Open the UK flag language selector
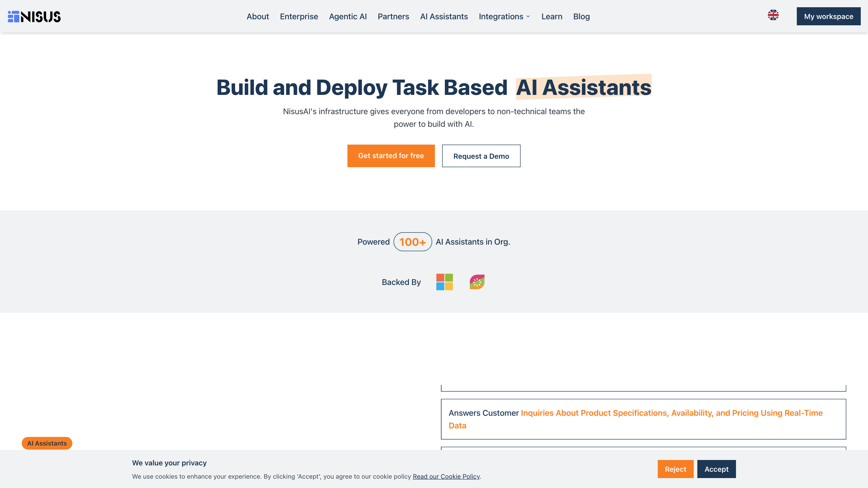868x488 pixels. click(773, 15)
